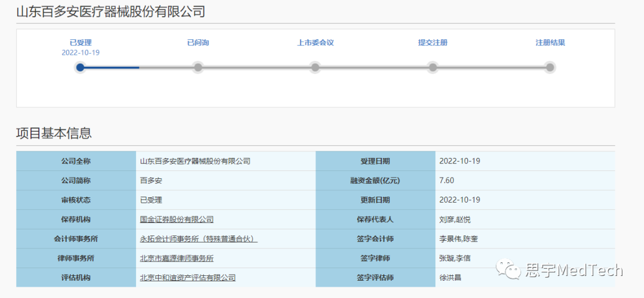Click the 上市委会议 progress step dot
This screenshot has width=644, height=298.
click(x=315, y=67)
